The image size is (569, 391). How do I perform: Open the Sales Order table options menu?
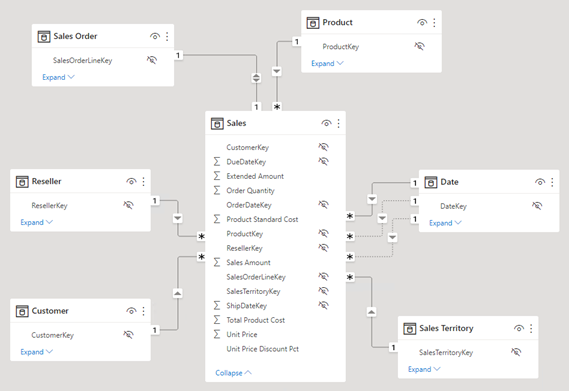point(167,36)
